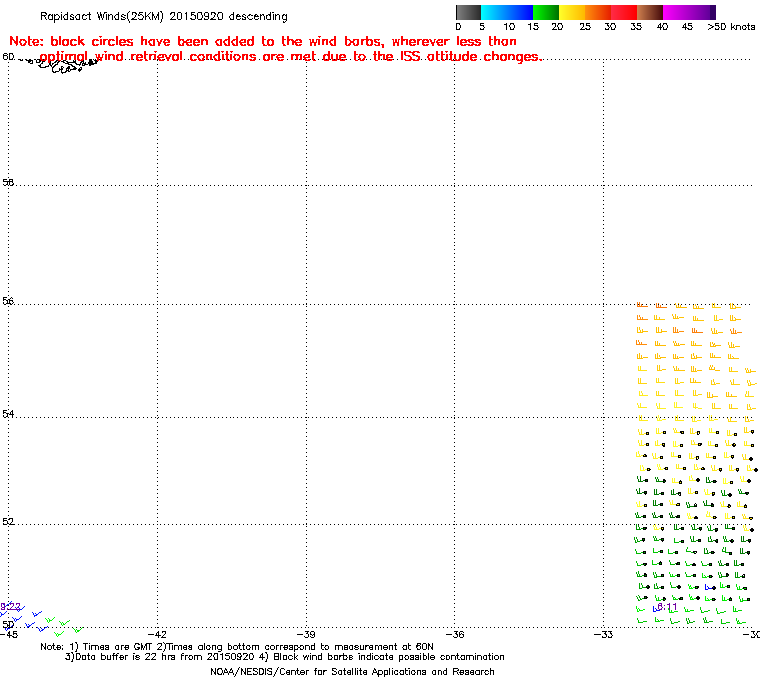Select the orange segment in the color scale
Viewport: 760px width, 688px height.
pos(598,12)
